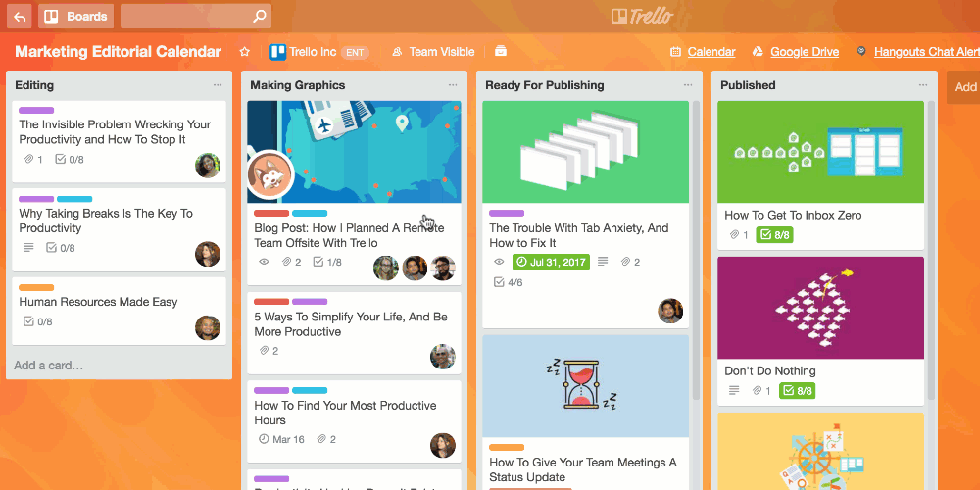Open the Calendar power-up view
Viewport: 980px width, 490px height.
tap(711, 52)
